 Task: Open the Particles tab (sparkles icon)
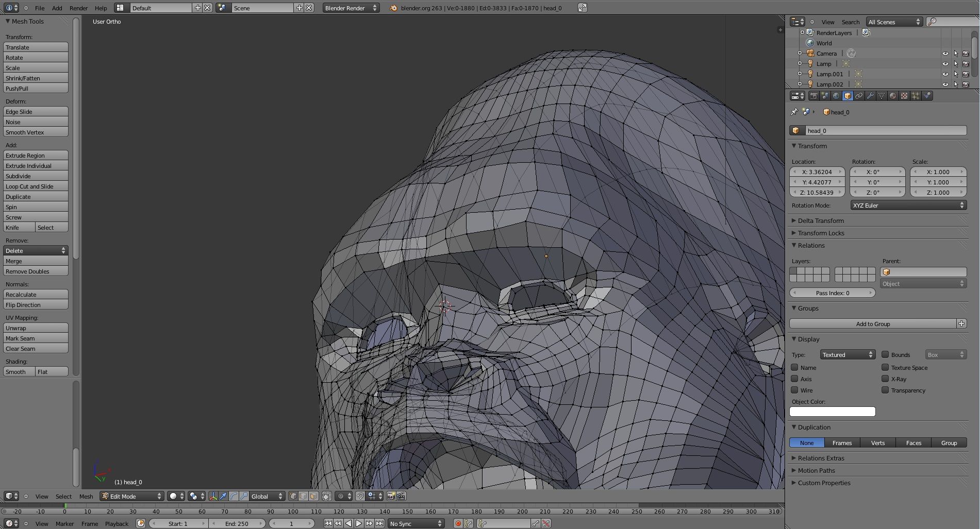point(916,96)
